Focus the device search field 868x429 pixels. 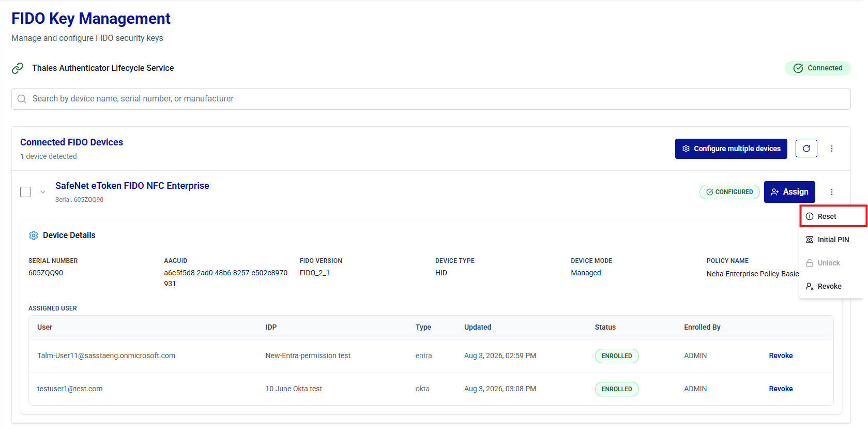tap(431, 99)
